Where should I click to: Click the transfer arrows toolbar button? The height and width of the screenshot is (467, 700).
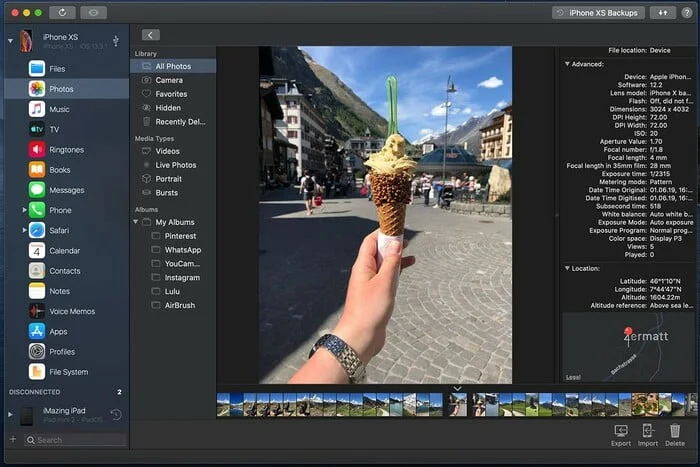(x=663, y=13)
